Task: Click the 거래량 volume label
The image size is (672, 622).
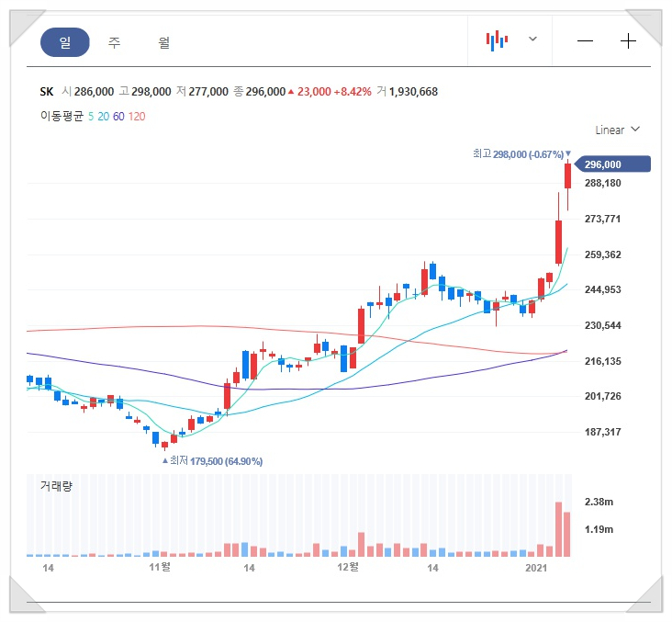Action: coord(56,486)
